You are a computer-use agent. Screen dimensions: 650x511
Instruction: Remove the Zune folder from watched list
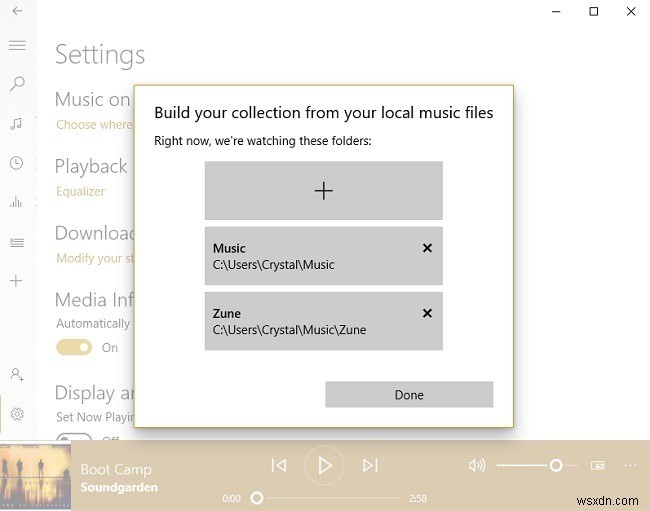(x=427, y=313)
